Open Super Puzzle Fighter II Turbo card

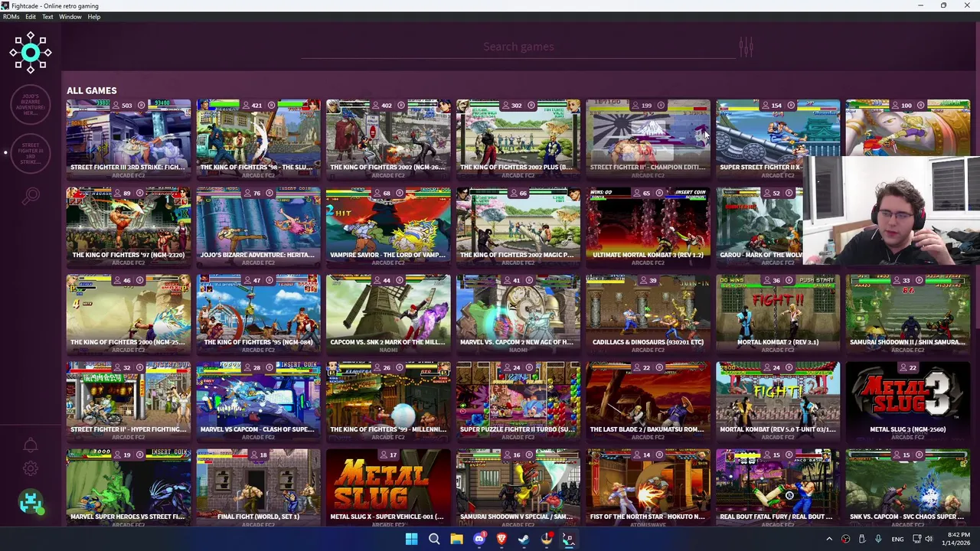[518, 401]
